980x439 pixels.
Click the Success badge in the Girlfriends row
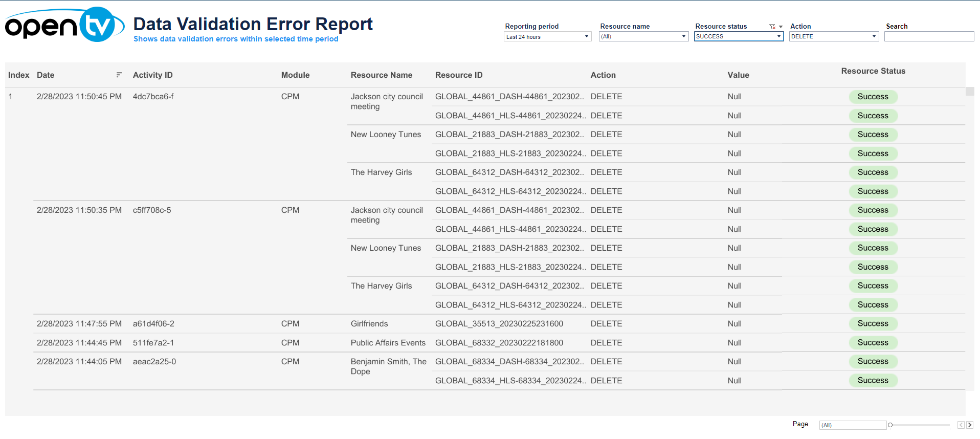(873, 324)
